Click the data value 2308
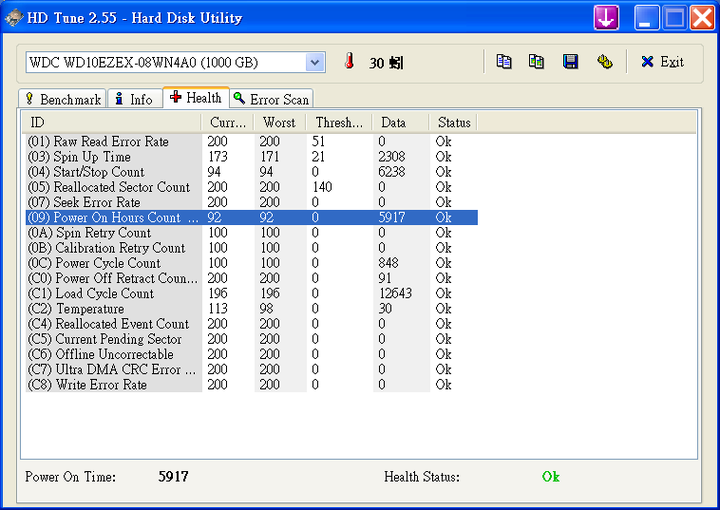Image resolution: width=720 pixels, height=510 pixels. [392, 157]
